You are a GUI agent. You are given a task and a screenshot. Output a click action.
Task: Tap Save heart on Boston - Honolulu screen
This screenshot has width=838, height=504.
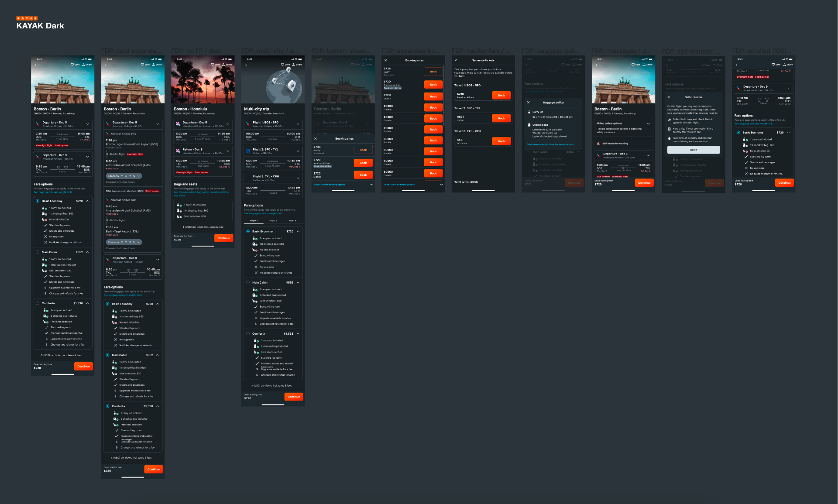[212, 65]
